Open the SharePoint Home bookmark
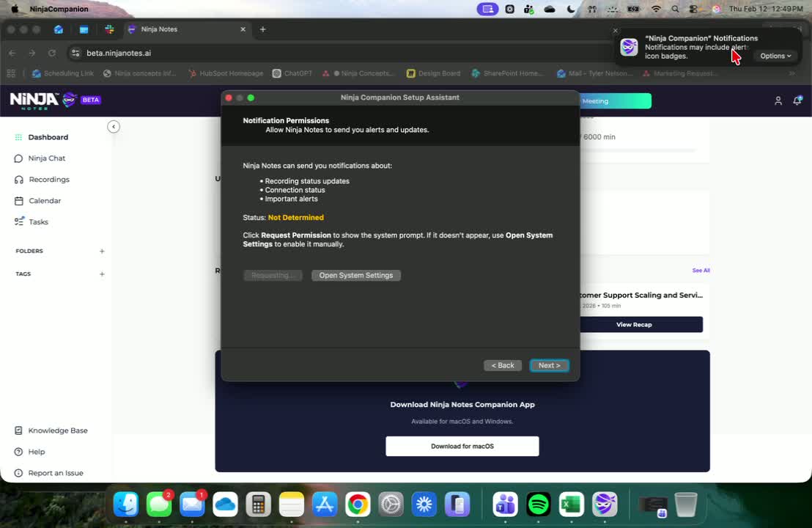The image size is (812, 528). coord(507,73)
